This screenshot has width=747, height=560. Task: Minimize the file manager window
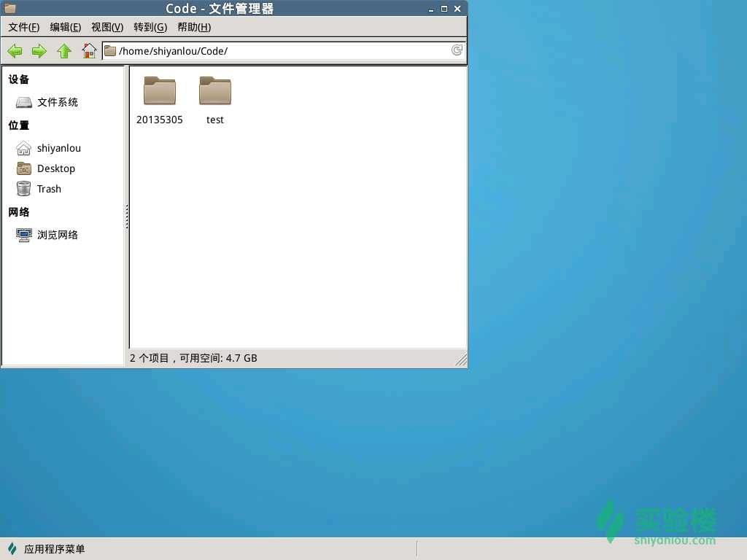[x=431, y=9]
